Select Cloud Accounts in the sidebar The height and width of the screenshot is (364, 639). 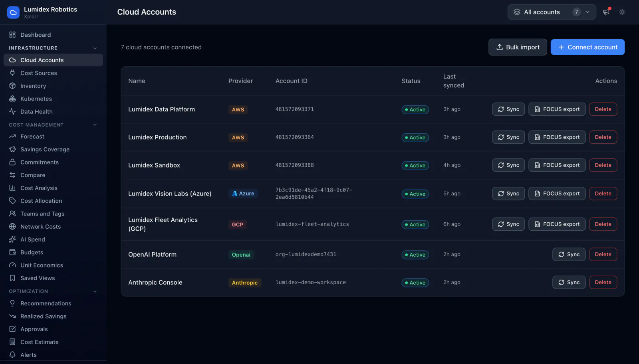[x=53, y=60]
